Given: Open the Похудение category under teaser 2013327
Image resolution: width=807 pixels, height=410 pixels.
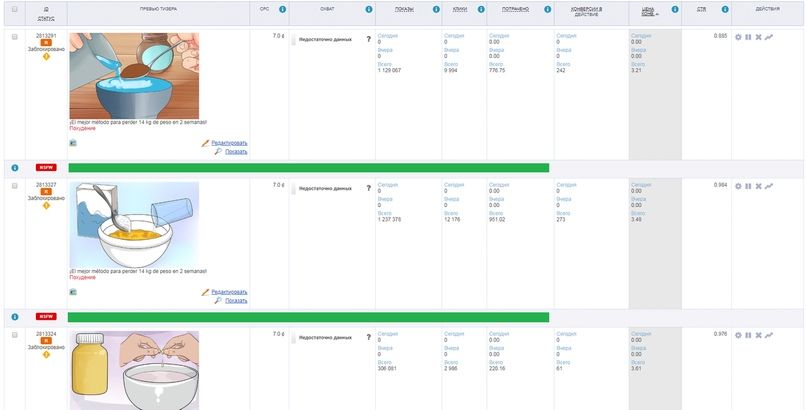Looking at the screenshot, I should [x=82, y=277].
